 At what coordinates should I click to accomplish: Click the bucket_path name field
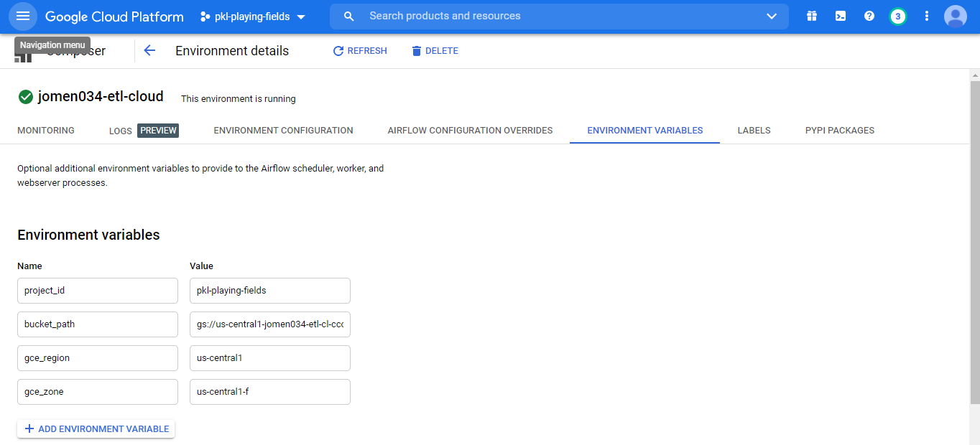coord(98,324)
